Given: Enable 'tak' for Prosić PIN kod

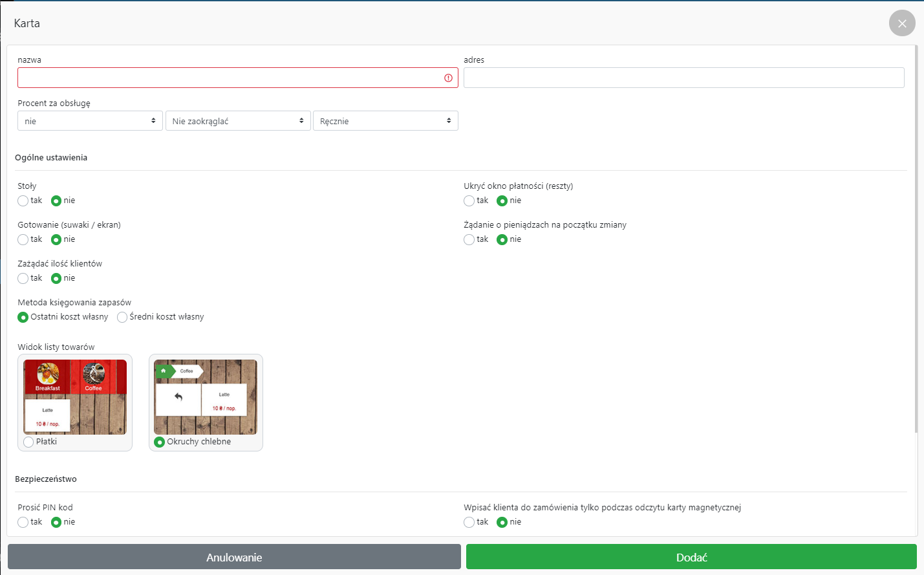Looking at the screenshot, I should (x=23, y=522).
